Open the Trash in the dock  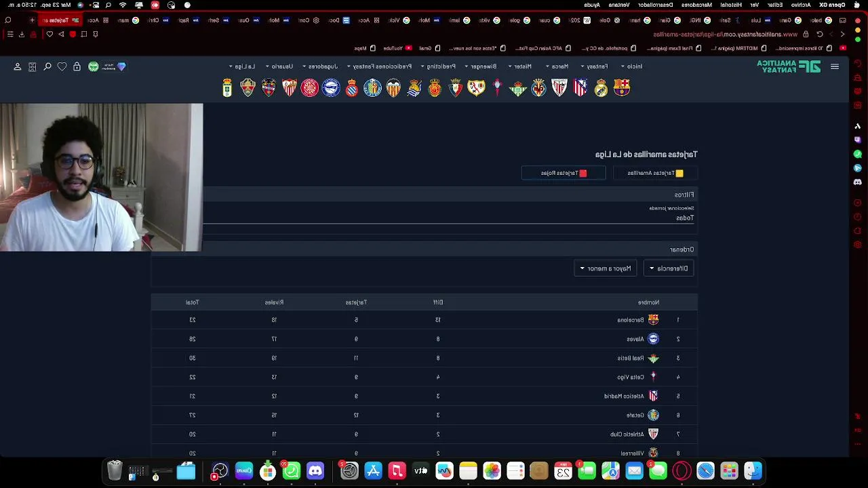pos(115,470)
